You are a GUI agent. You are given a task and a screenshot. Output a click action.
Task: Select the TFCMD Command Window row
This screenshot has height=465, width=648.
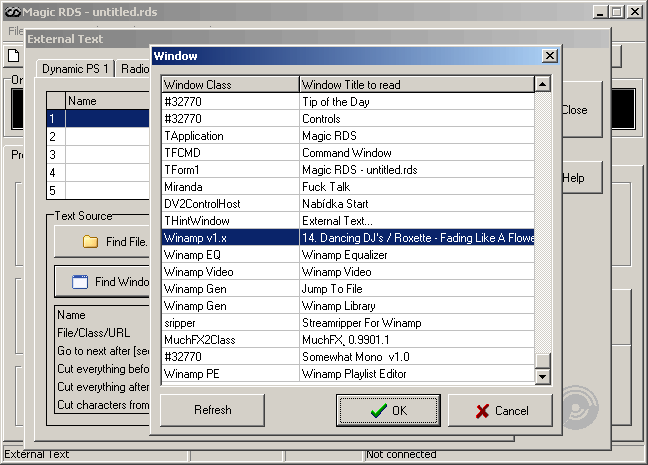click(348, 153)
